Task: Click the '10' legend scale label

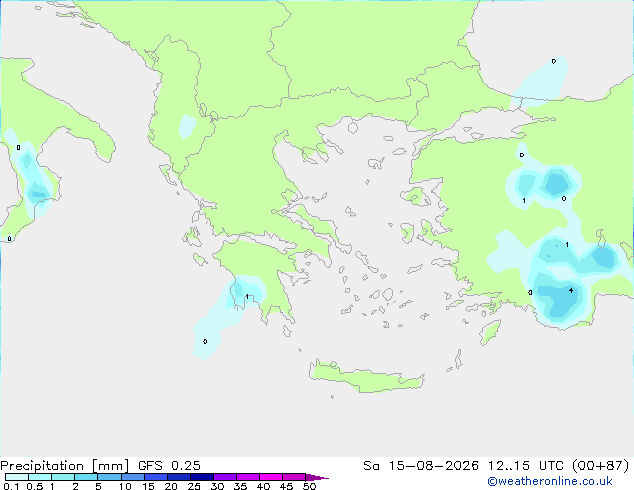Action: point(125,486)
